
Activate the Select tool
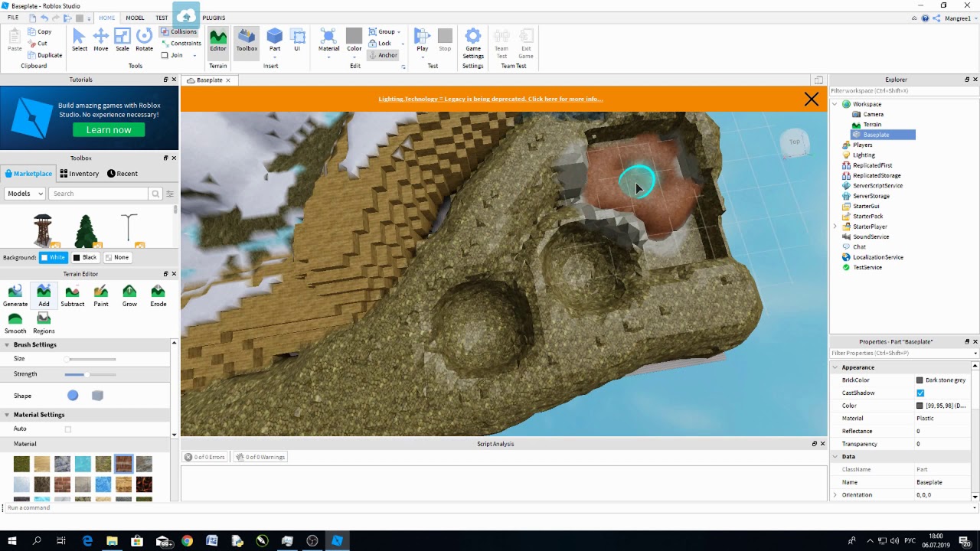(x=80, y=41)
